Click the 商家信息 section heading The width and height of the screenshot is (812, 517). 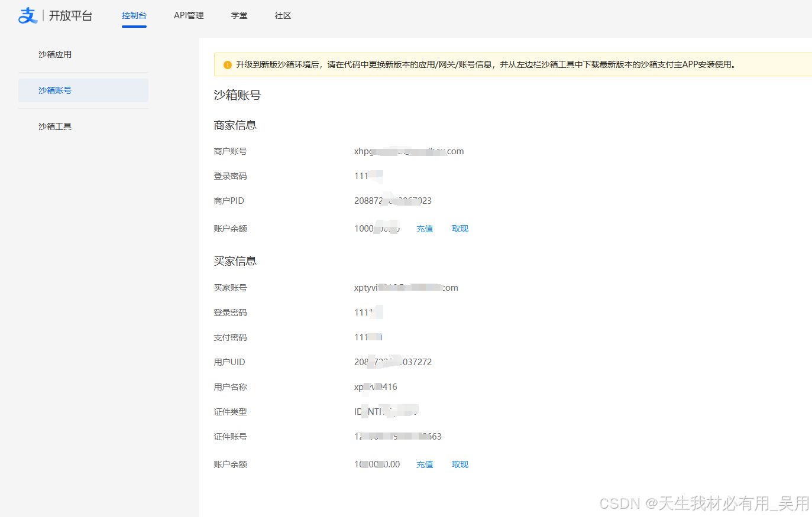(235, 125)
